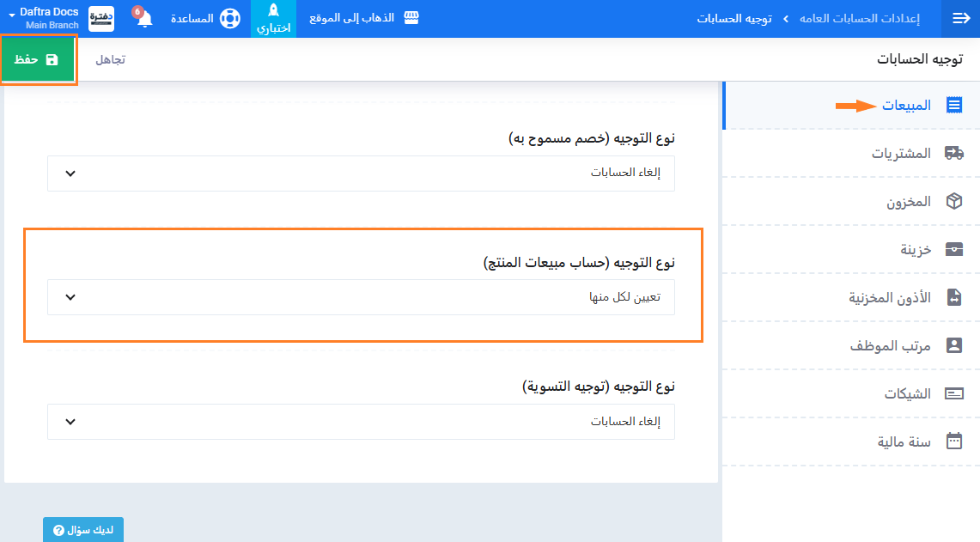Click the لديك سؤال help button
The width and height of the screenshot is (980, 542).
click(83, 530)
